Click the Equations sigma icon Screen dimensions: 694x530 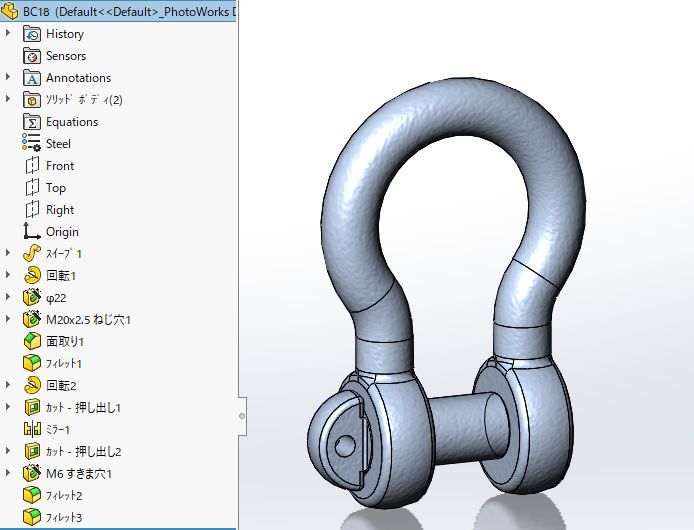[x=32, y=122]
